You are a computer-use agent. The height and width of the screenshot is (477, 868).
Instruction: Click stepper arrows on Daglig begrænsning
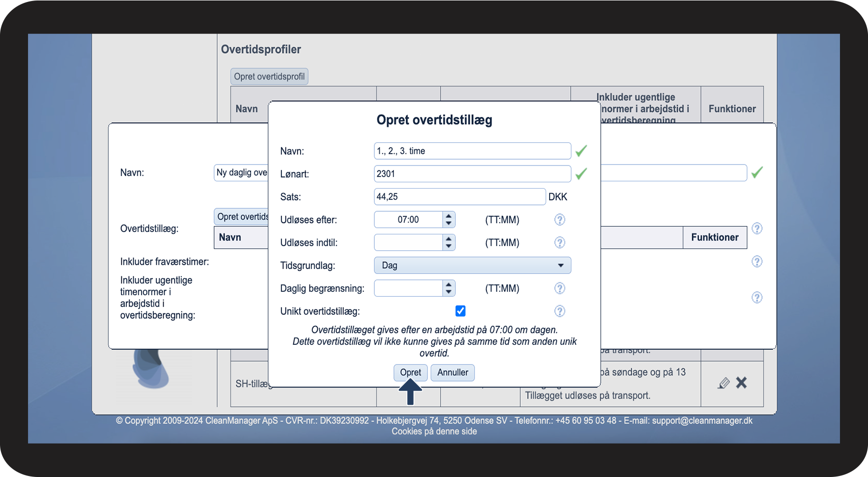point(448,288)
